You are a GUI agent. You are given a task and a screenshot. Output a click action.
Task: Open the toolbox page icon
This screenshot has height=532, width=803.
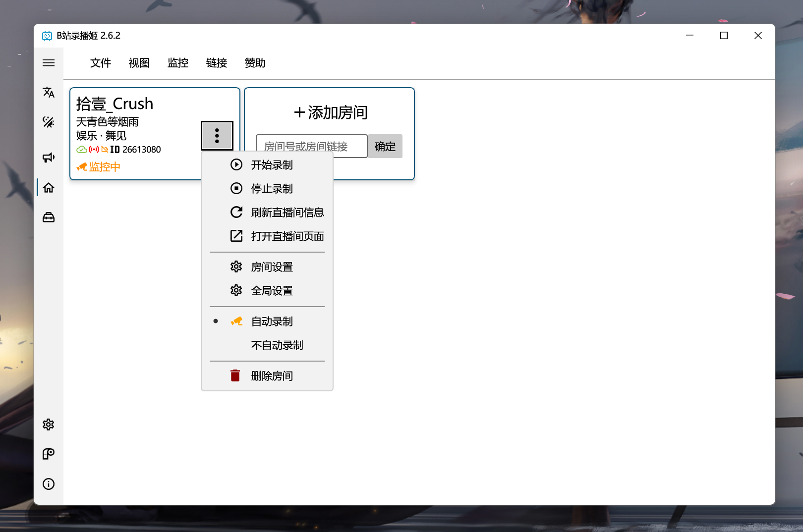coord(49,217)
